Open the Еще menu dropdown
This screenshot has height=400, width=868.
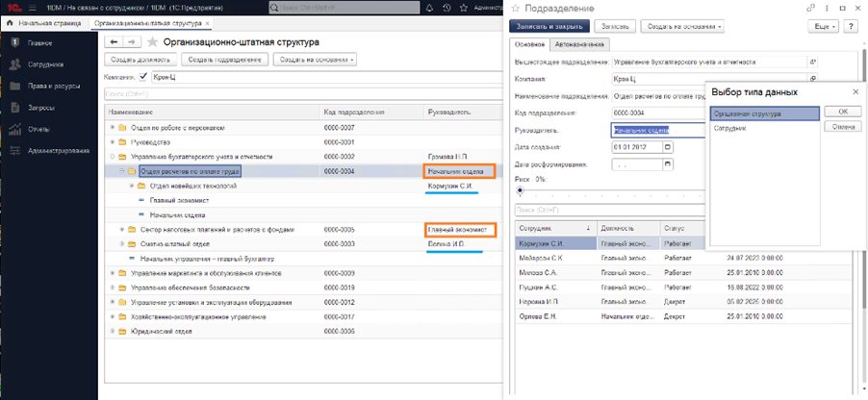click(820, 27)
